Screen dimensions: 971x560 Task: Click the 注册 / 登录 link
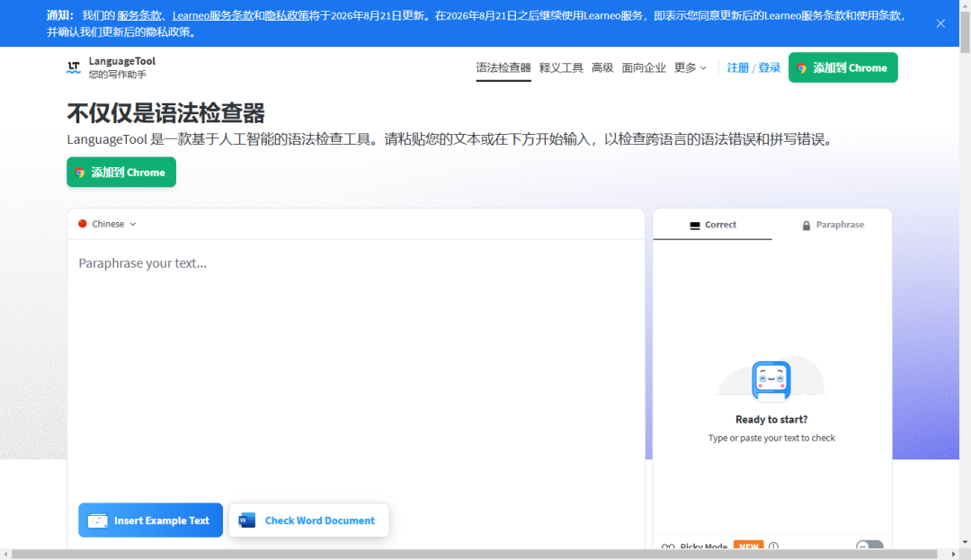click(753, 67)
